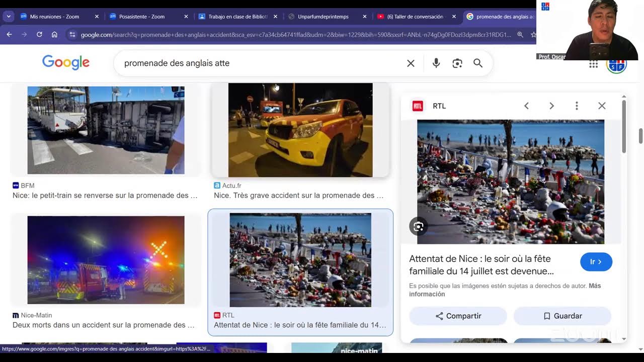Open Actu.fr Très grave accident link
The width and height of the screenshot is (644, 362).
point(299,196)
